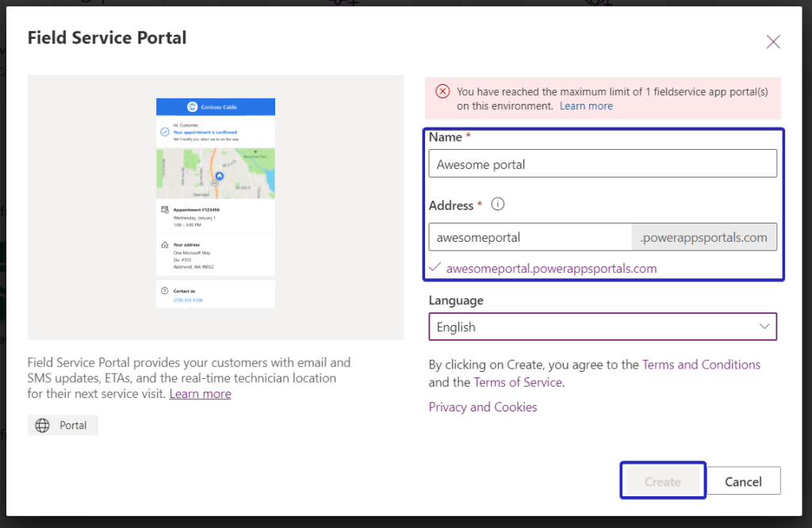Click the Address field containing awesomeportal

point(530,237)
